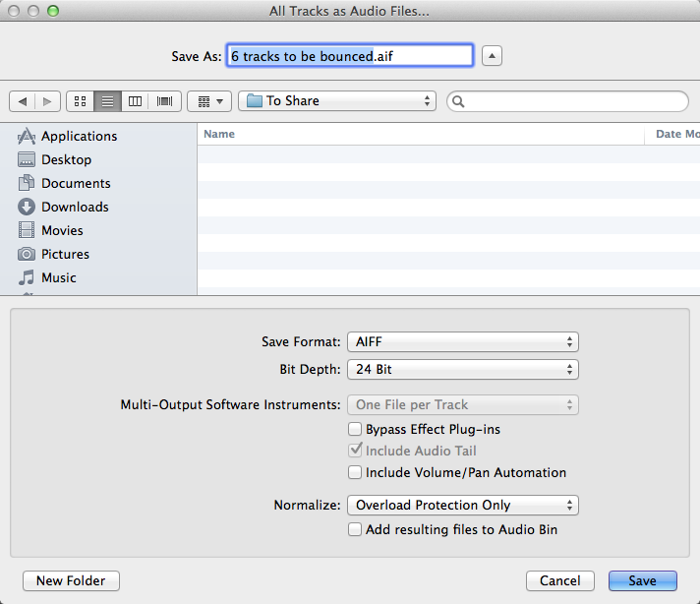Open the Normalize dropdown
700x604 pixels.
click(462, 505)
